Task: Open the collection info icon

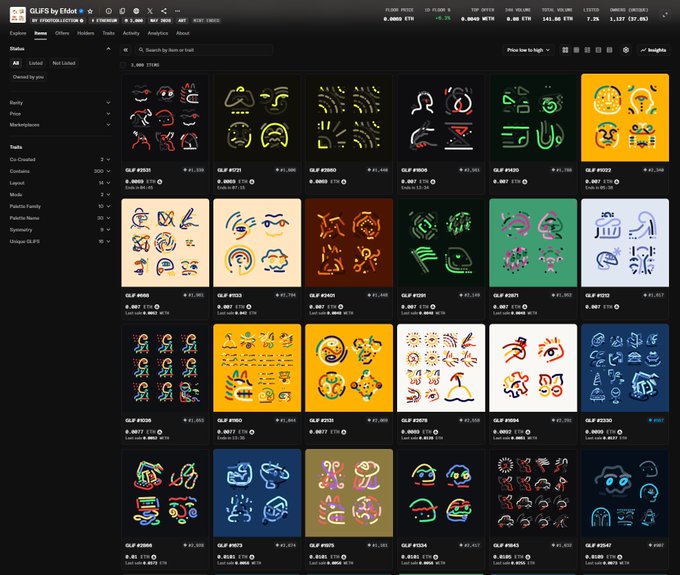Action: 108,11
